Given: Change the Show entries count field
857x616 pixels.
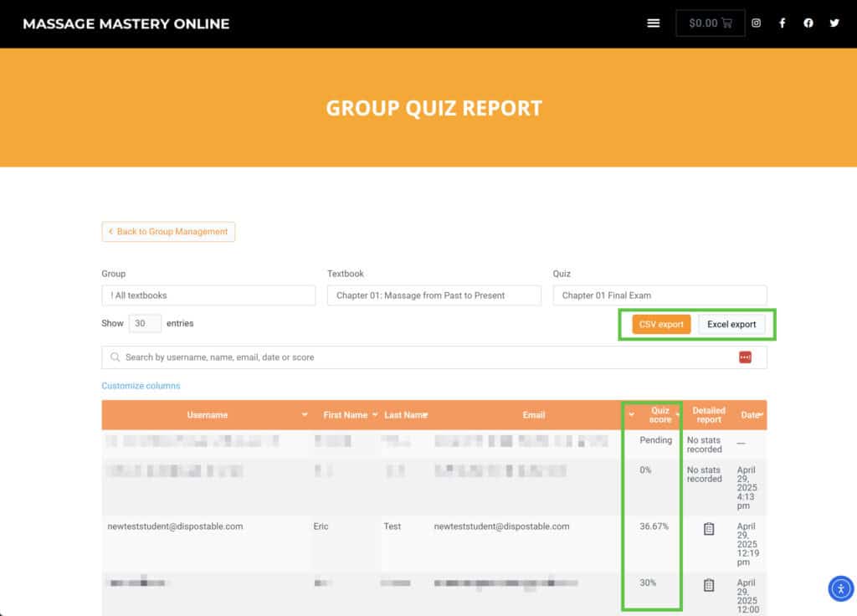Looking at the screenshot, I should [145, 323].
